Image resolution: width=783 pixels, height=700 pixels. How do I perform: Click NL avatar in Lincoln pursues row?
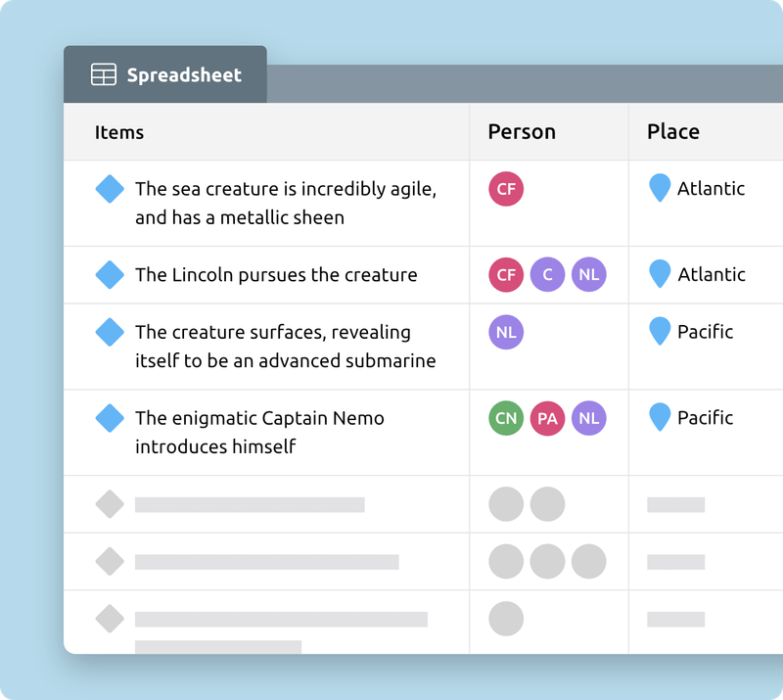[588, 275]
